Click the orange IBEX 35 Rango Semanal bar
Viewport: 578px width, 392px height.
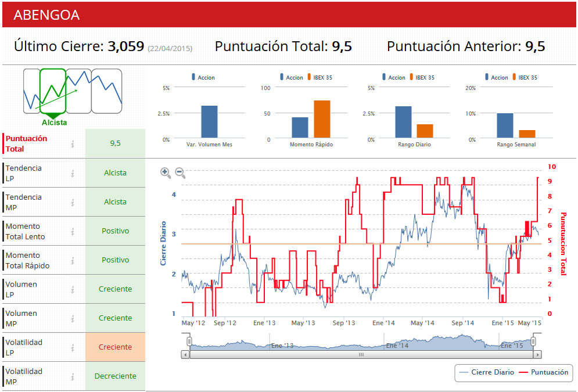tap(527, 134)
